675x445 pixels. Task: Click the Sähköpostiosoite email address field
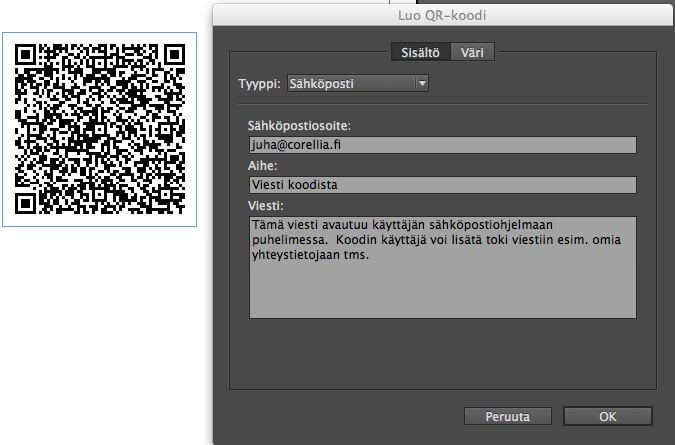443,145
